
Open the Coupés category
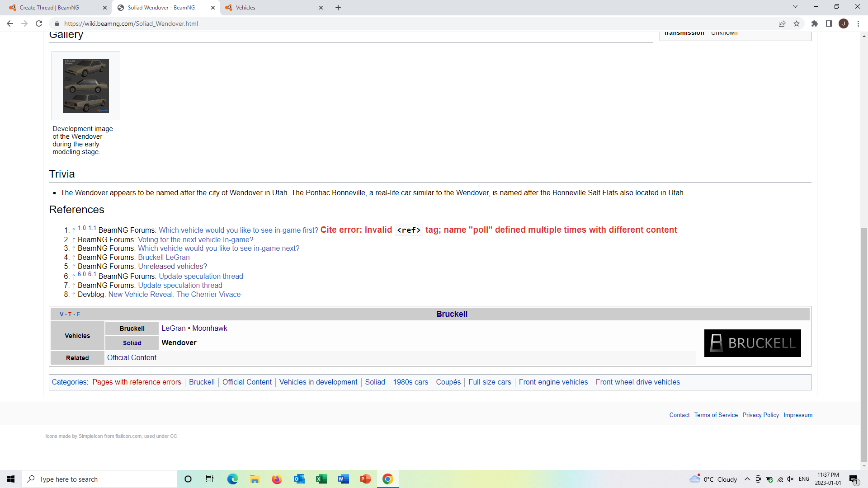pyautogui.click(x=448, y=382)
